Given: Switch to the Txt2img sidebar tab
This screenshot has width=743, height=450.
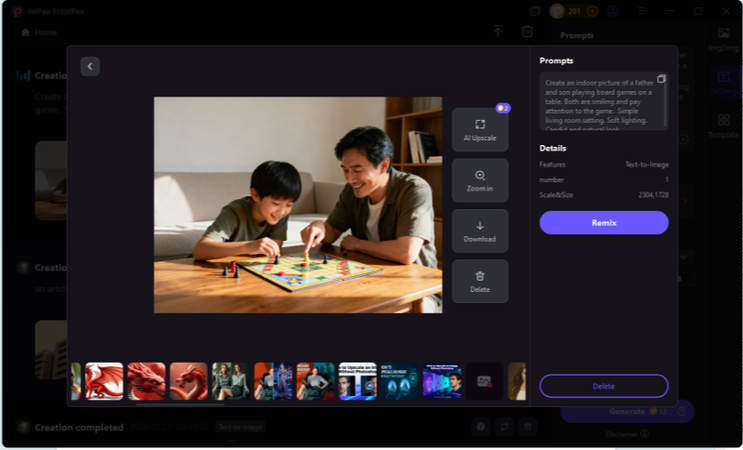Looking at the screenshot, I should [723, 83].
